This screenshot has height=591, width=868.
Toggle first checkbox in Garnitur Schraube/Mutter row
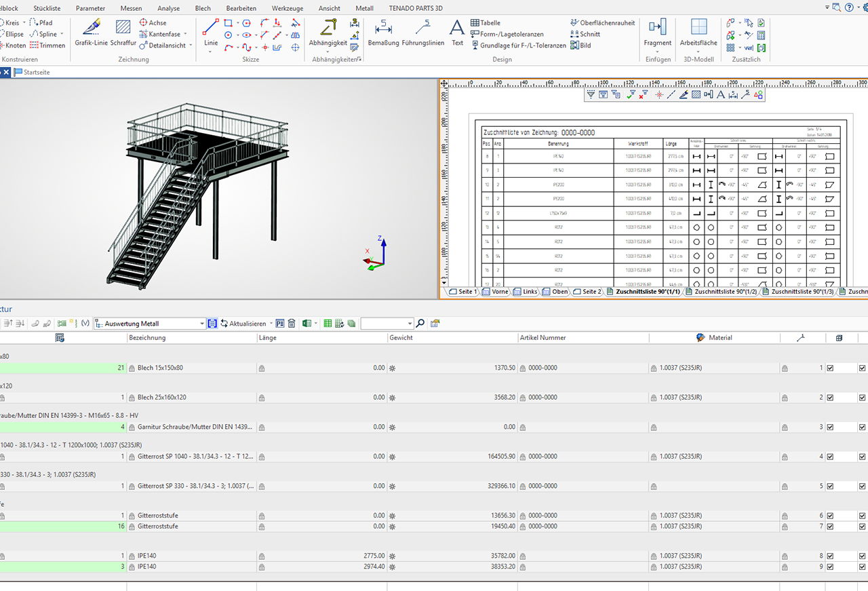coord(830,427)
